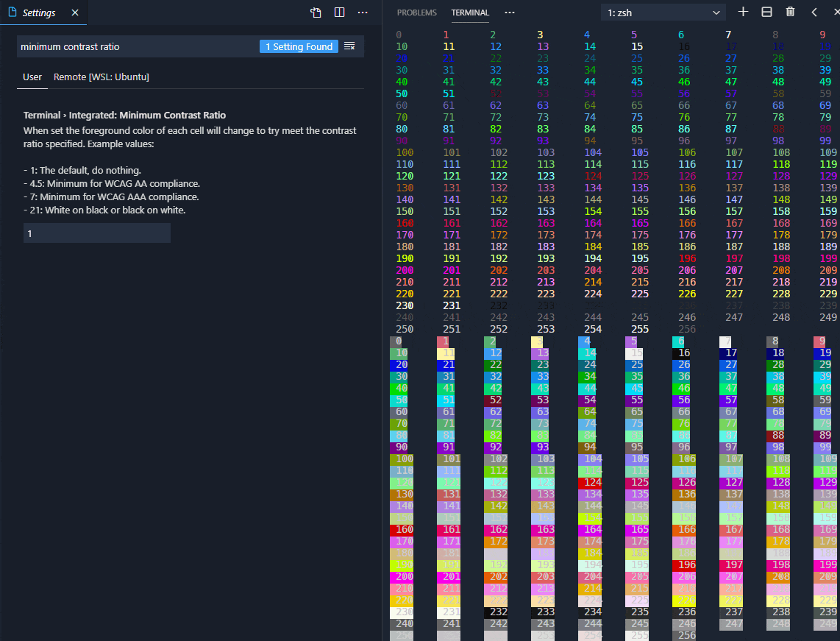The height and width of the screenshot is (641, 840).
Task: Select the TERMINAL tab
Action: (470, 13)
